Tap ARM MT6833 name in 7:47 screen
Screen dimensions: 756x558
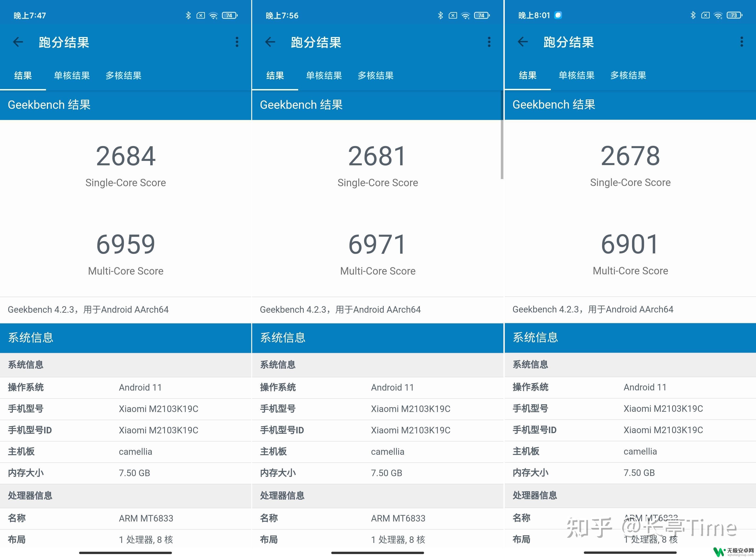146,518
